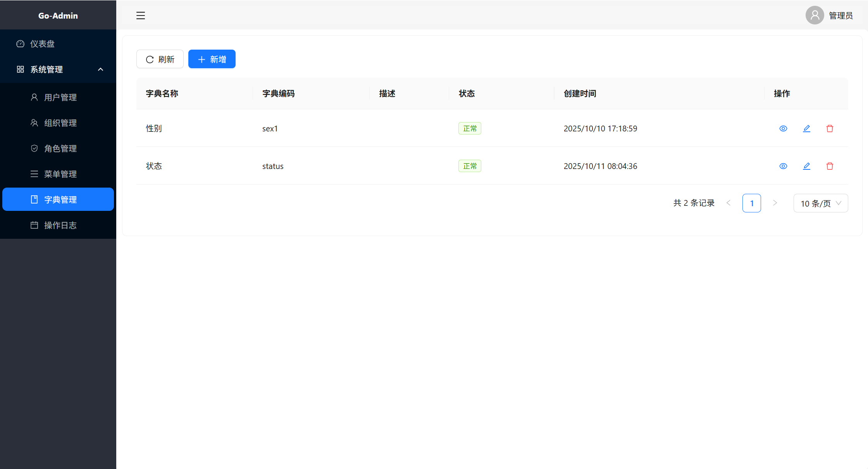Open the 用户管理 menu item
Screen dimensions: 868x469
point(60,97)
